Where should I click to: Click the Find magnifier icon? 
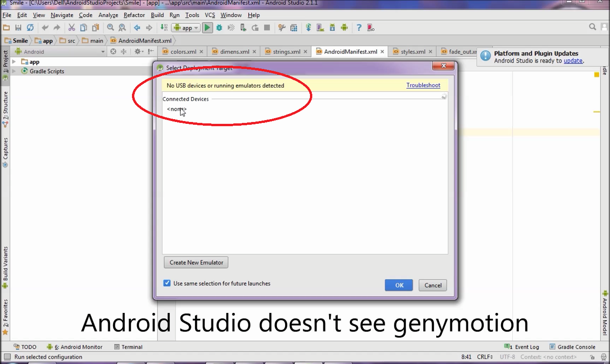pos(110,28)
